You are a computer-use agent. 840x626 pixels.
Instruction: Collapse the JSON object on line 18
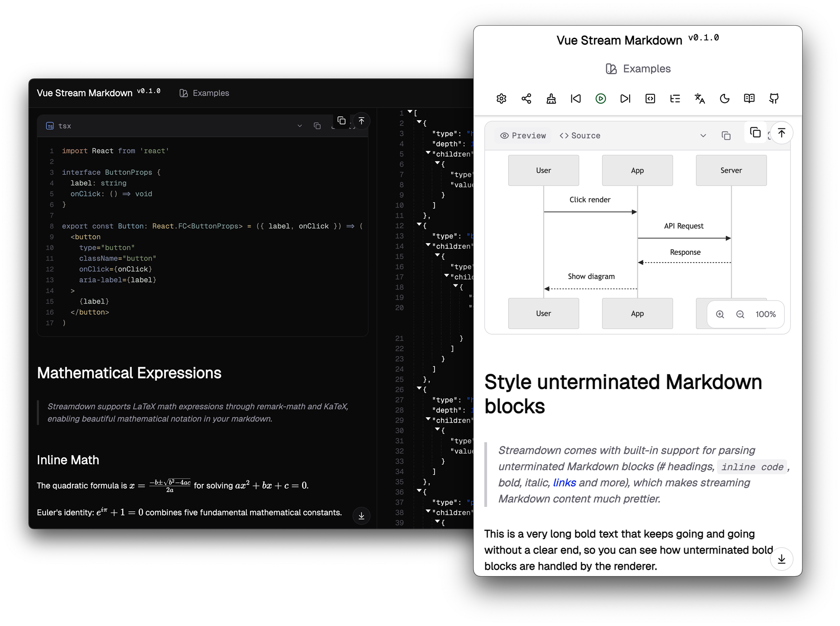(x=455, y=286)
